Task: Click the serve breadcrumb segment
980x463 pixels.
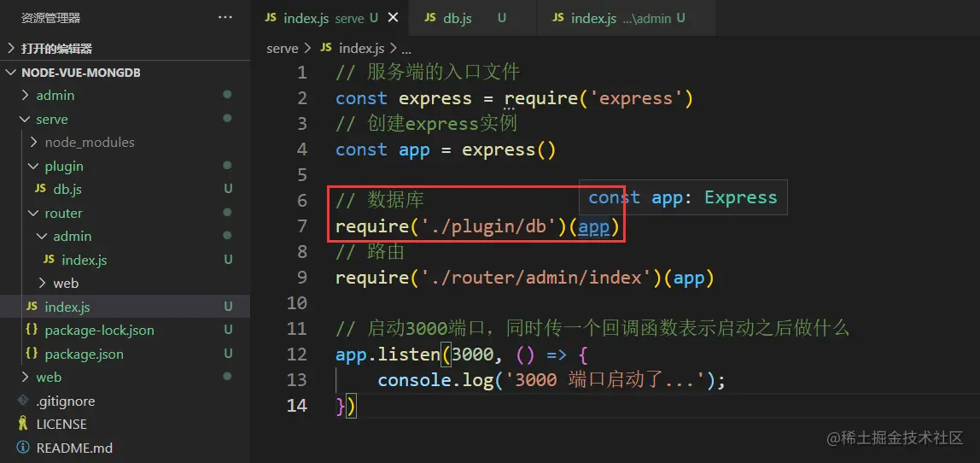Action: click(283, 48)
